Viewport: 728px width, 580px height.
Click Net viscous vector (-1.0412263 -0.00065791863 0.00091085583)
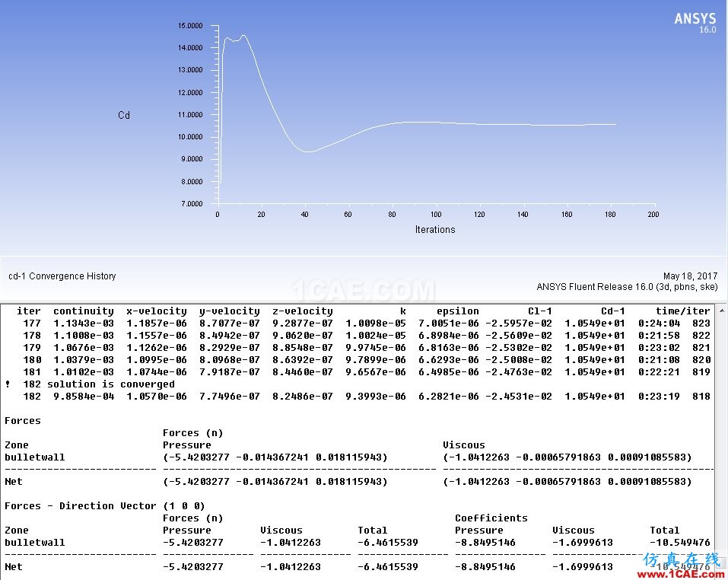567,482
